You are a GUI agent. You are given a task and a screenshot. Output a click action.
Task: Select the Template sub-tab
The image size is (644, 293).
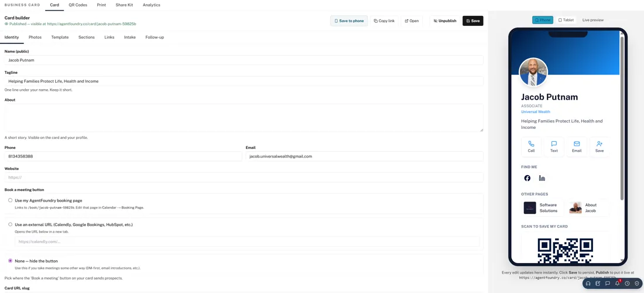point(60,37)
